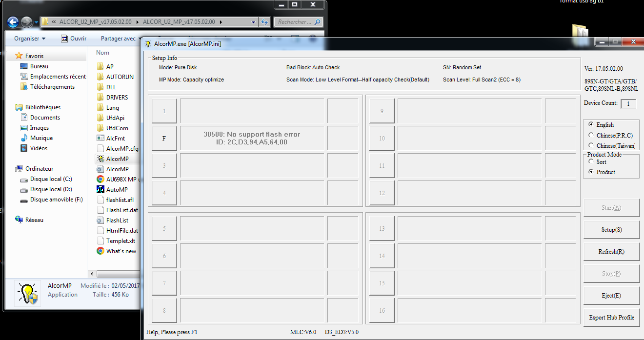Click the desktop folder icon behind AlcorMP window
644x340 pixels.
(580, 30)
